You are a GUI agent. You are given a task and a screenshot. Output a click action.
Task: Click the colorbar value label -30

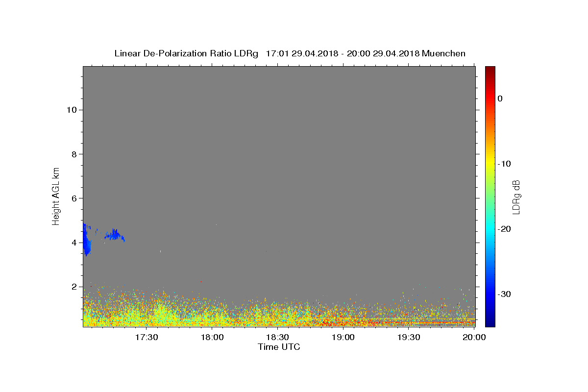505,294
